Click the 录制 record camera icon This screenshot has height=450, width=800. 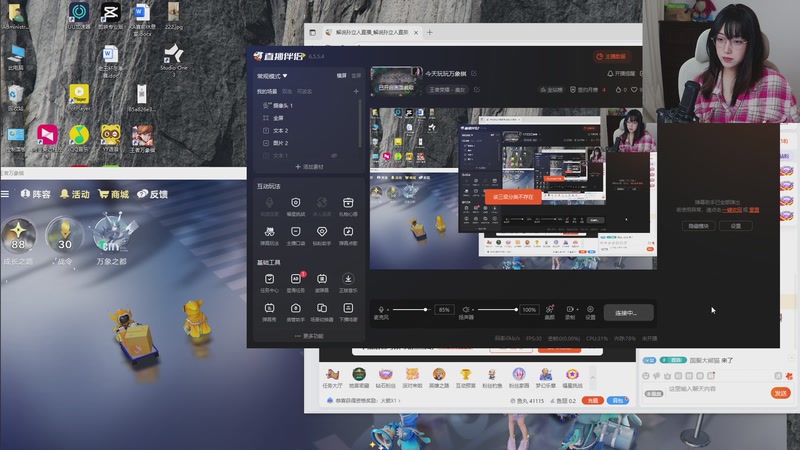tap(569, 309)
